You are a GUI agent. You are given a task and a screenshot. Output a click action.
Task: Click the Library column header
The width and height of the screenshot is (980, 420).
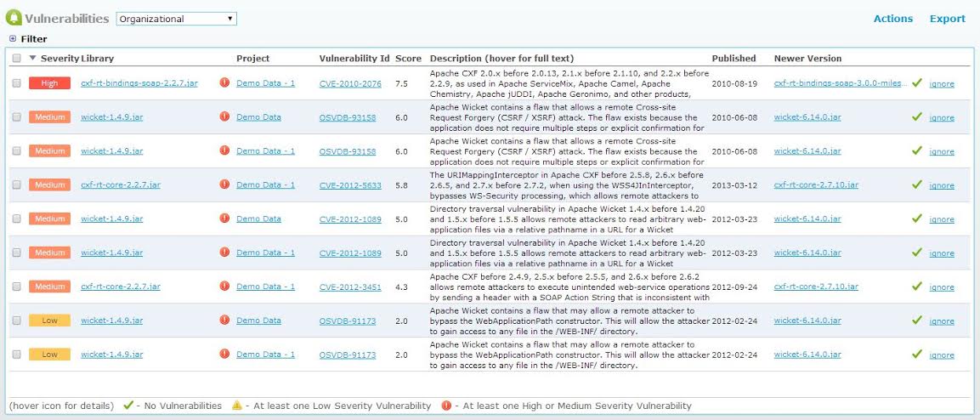pyautogui.click(x=98, y=58)
